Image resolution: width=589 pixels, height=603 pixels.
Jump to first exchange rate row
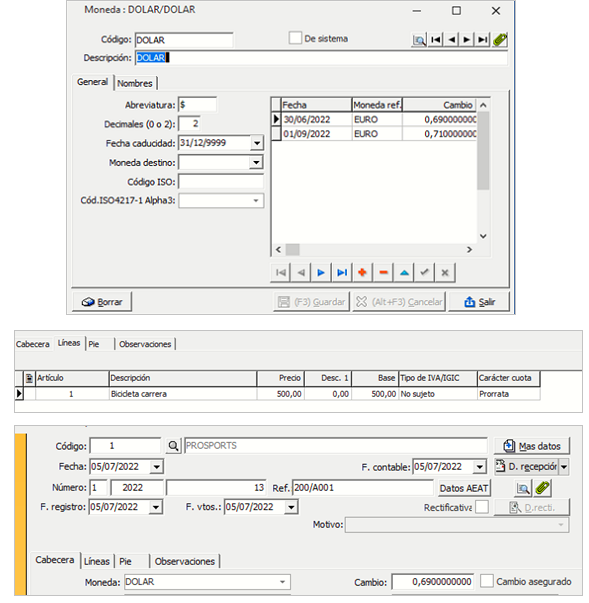point(281,273)
